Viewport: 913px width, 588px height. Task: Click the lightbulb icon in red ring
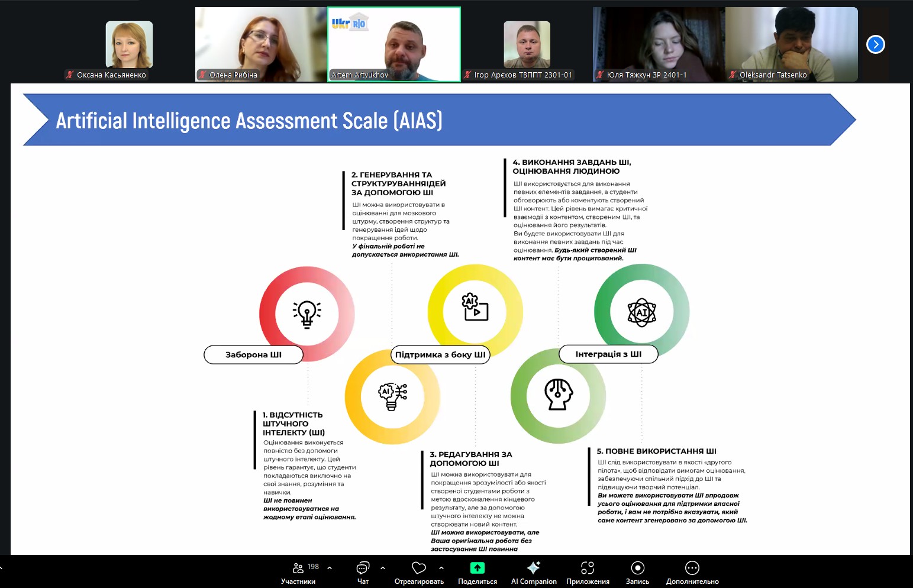tap(307, 314)
